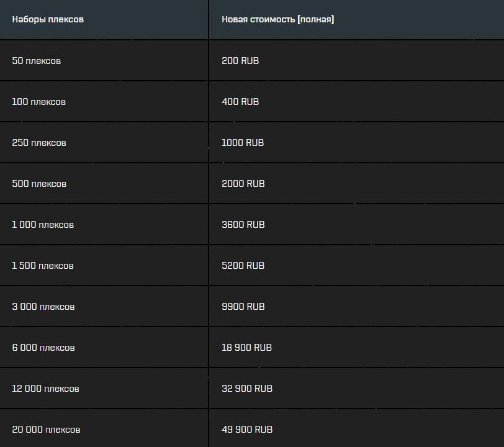Select the "500 плексов" pack cell

tap(38, 184)
